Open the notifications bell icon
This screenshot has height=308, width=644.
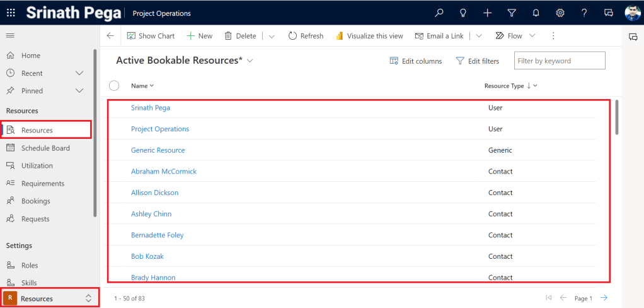point(536,13)
